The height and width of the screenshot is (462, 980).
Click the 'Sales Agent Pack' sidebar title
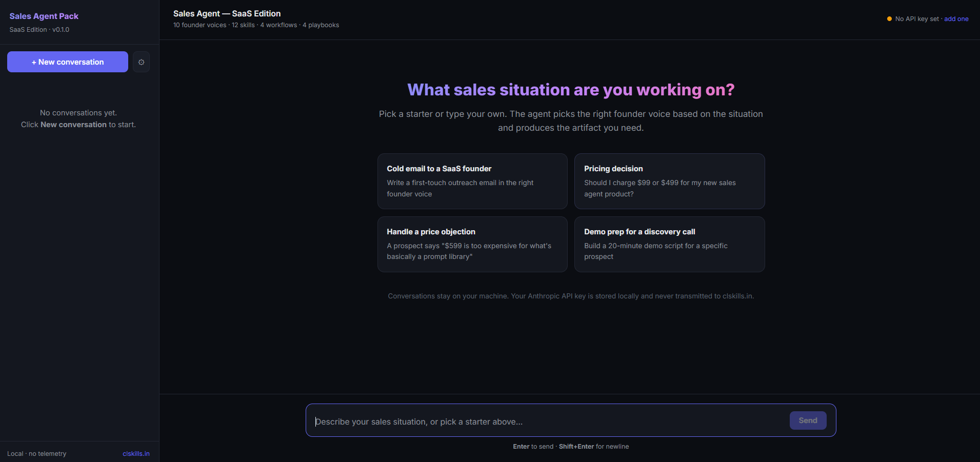pyautogui.click(x=44, y=16)
